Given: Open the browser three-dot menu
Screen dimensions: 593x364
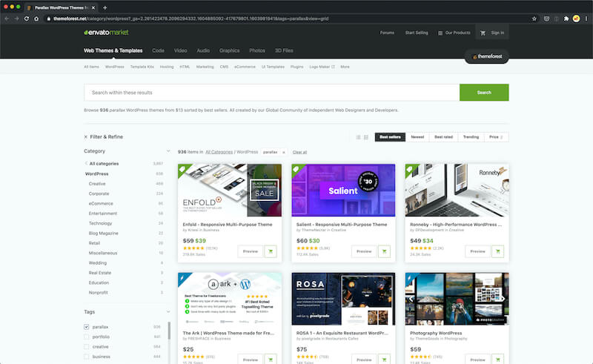Looking at the screenshot, I should click(x=586, y=19).
